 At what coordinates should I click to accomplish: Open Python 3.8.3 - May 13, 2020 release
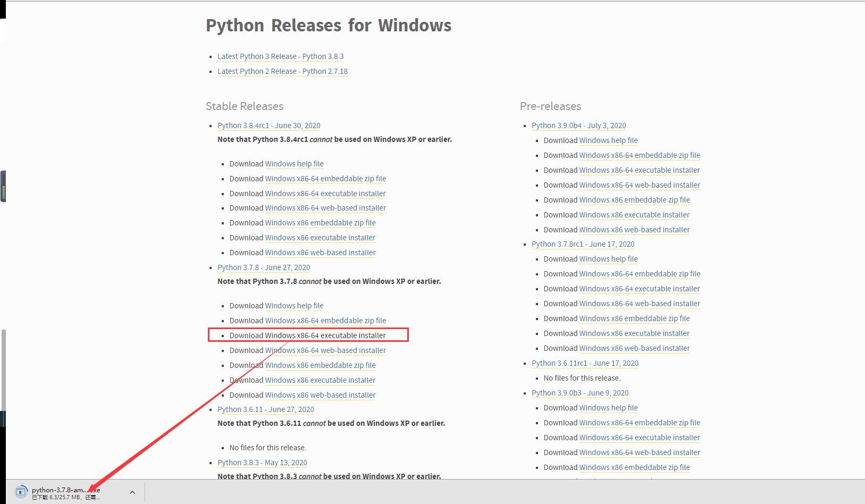[262, 463]
